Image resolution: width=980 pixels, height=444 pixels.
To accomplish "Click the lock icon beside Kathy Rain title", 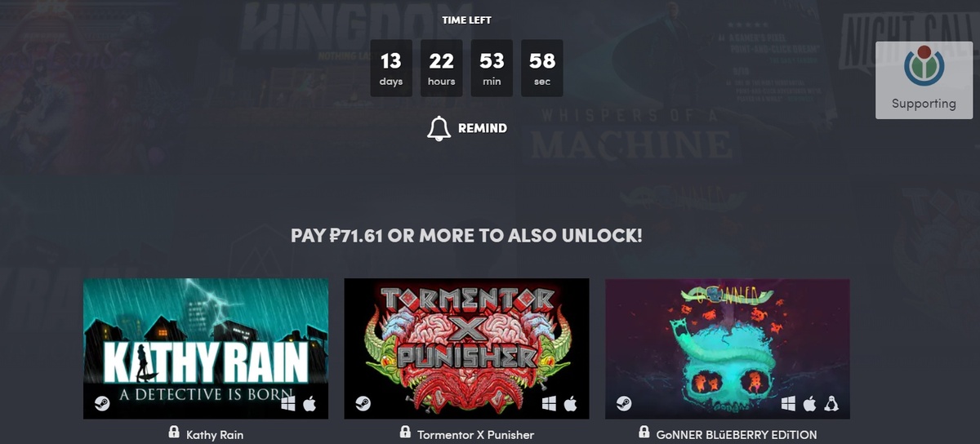I will pos(173,432).
